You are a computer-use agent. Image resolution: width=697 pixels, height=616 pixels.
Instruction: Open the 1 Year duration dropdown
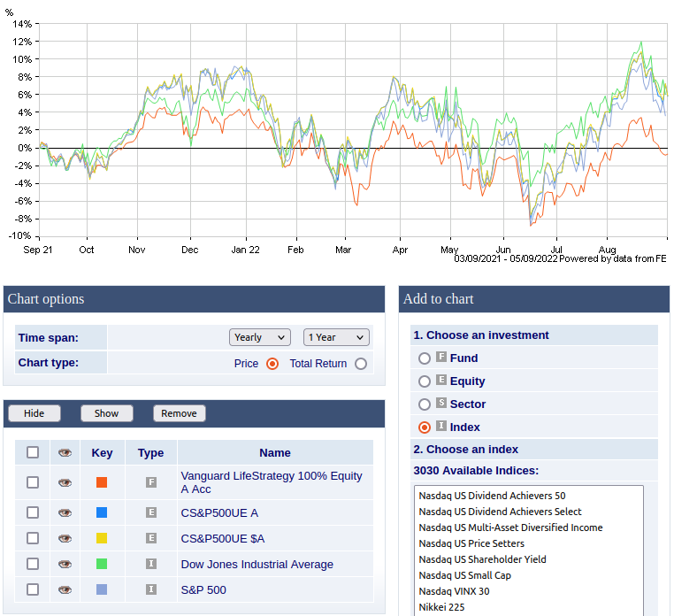[336, 337]
